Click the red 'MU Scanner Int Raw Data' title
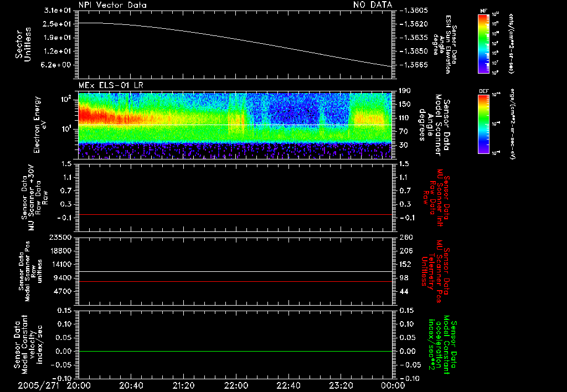The image size is (567, 392). (436, 198)
